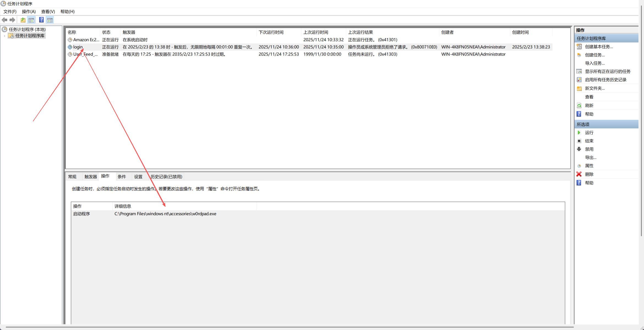This screenshot has width=644, height=330.
Task: Click the horizontal scrollbar at bottom
Action: (289, 327)
